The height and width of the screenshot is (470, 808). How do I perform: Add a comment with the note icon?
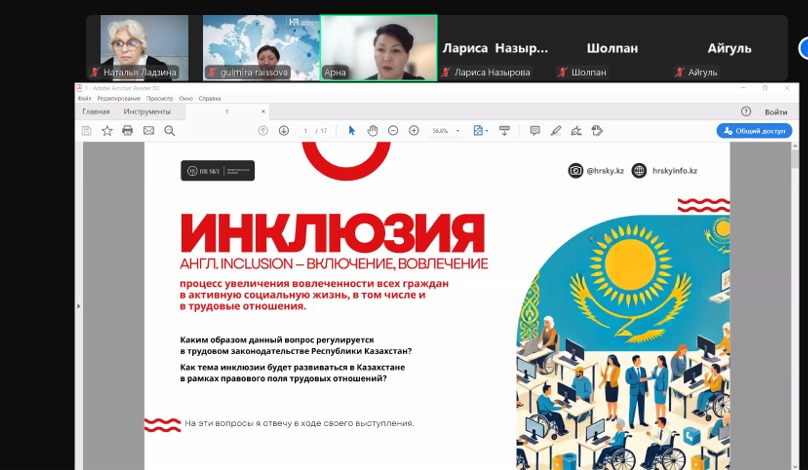click(535, 130)
